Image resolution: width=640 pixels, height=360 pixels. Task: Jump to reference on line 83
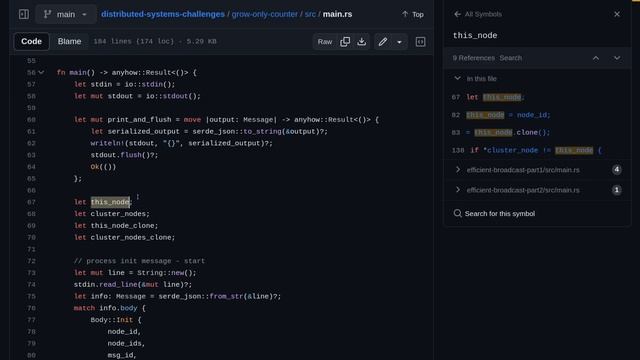[537, 133]
